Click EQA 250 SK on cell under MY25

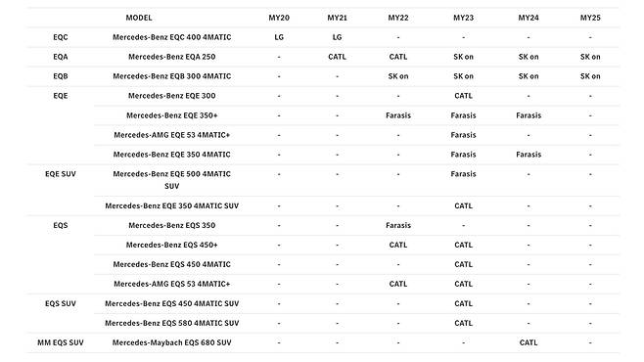pyautogui.click(x=590, y=57)
